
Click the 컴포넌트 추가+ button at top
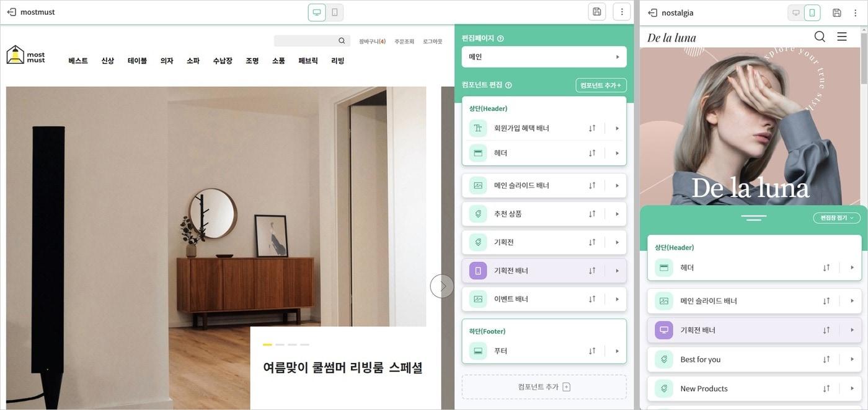coord(601,85)
